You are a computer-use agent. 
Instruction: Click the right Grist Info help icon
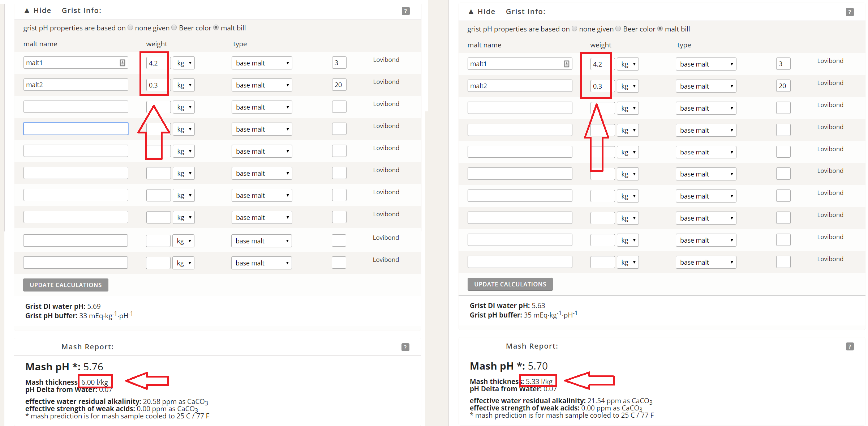click(x=850, y=12)
